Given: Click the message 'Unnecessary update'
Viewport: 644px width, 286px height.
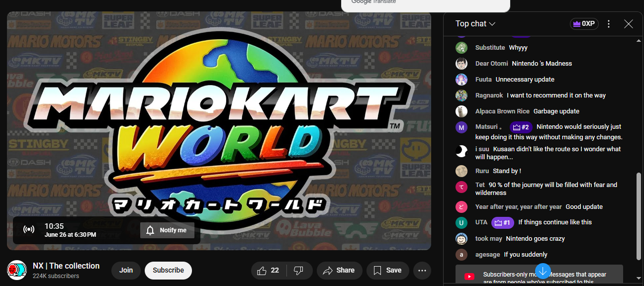Looking at the screenshot, I should [x=525, y=80].
